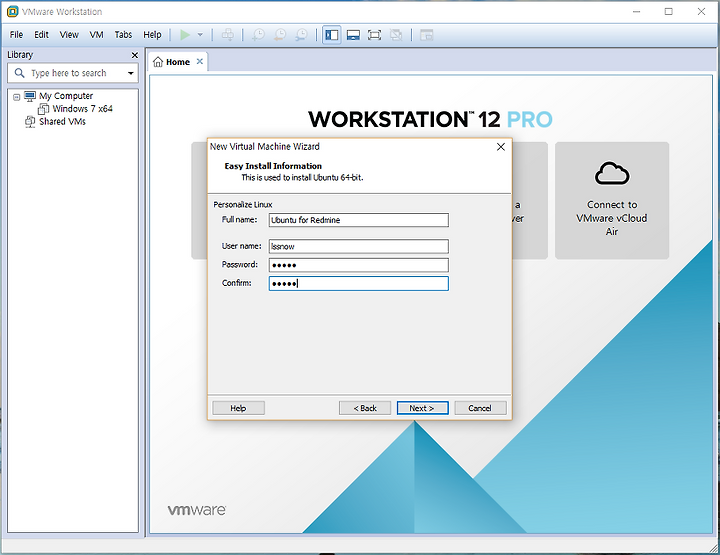Viewport: 720px width, 555px height.
Task: Click the wizard Help button
Action: click(x=238, y=408)
